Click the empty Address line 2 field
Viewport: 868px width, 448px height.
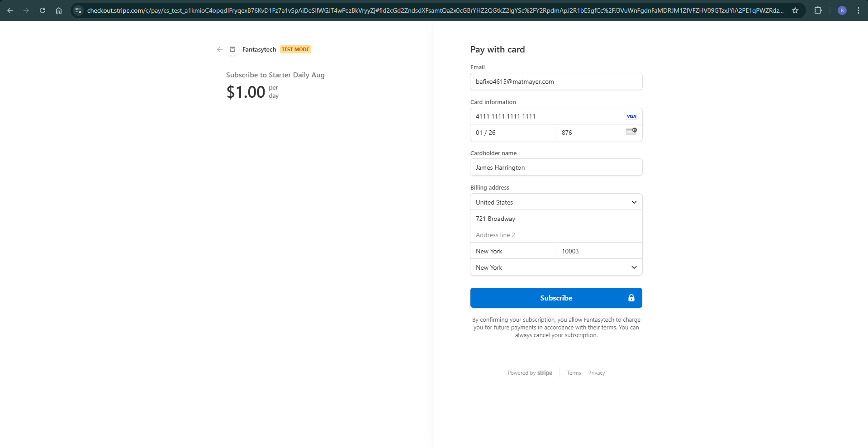coord(556,235)
